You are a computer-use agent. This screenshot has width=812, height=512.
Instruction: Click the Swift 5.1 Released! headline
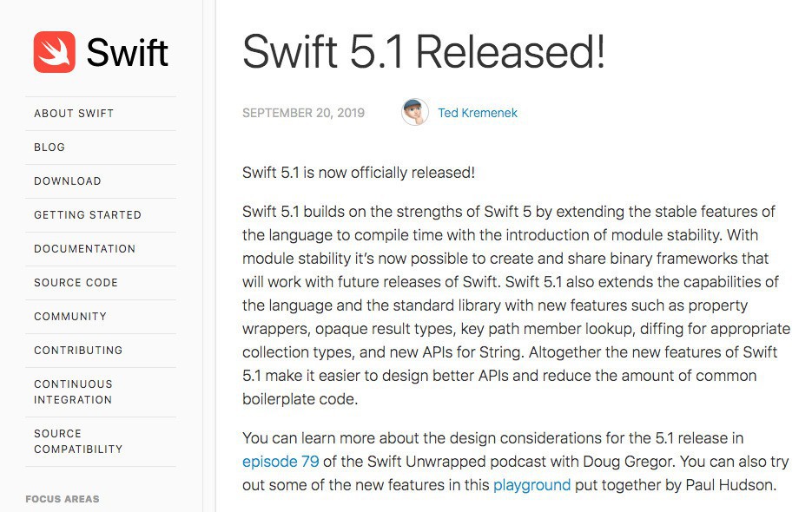click(x=423, y=52)
